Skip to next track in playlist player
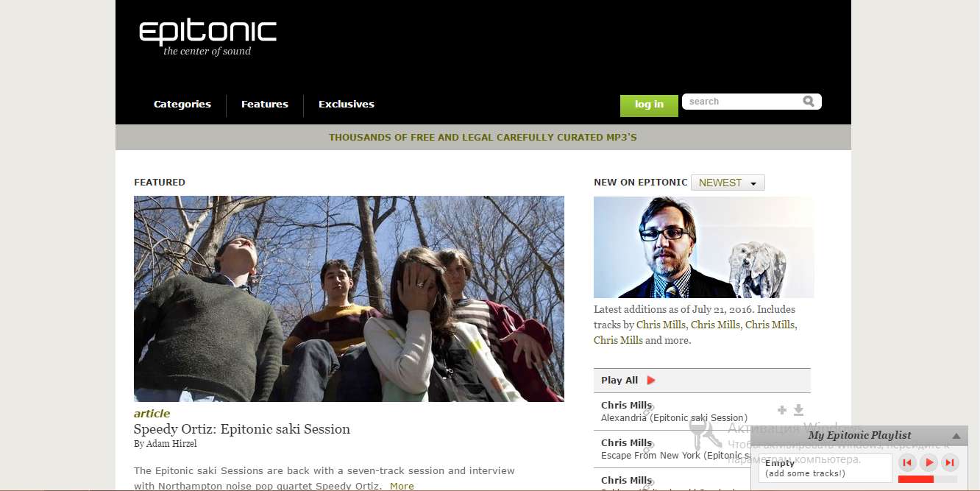The image size is (980, 491). [951, 463]
